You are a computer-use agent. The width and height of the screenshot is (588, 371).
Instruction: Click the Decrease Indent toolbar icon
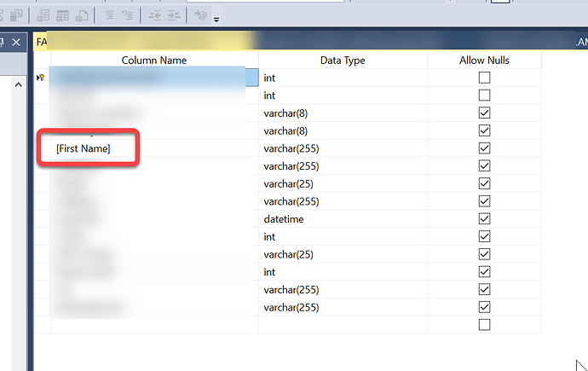[155, 15]
